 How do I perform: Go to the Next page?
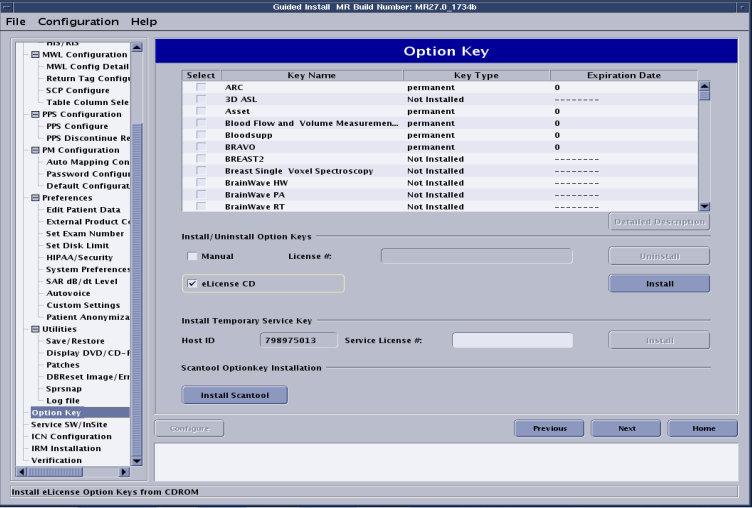626,428
